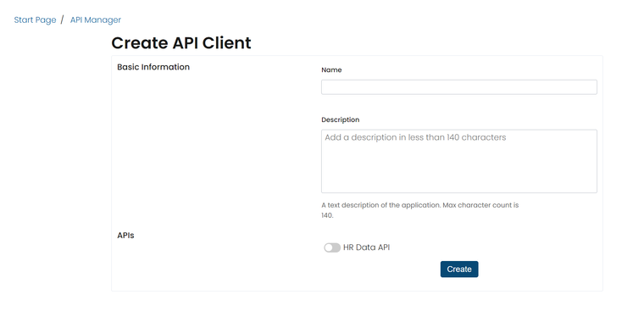The width and height of the screenshot is (644, 311).
Task: Select the 'Create API Client' heading
Action: coord(181,43)
